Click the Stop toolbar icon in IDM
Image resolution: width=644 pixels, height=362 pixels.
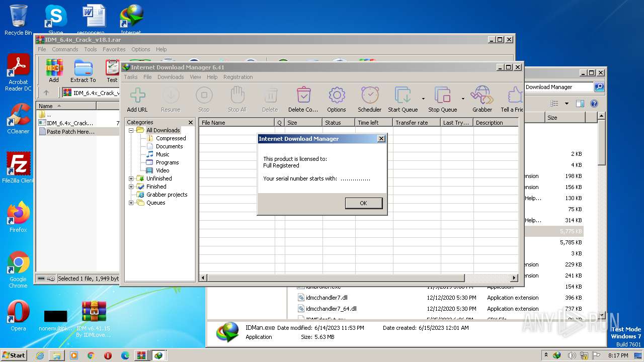204,95
